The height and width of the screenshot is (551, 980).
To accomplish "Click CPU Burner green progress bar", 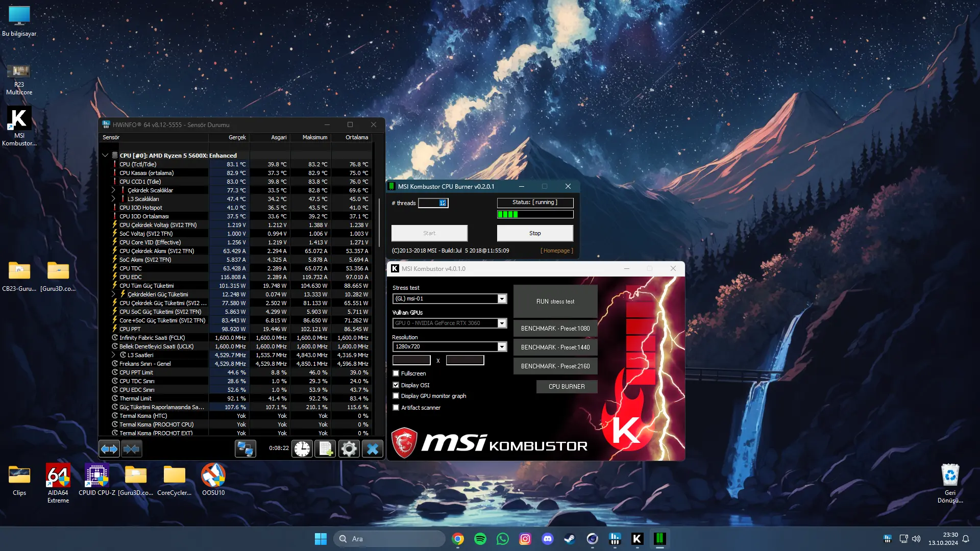I will point(535,214).
